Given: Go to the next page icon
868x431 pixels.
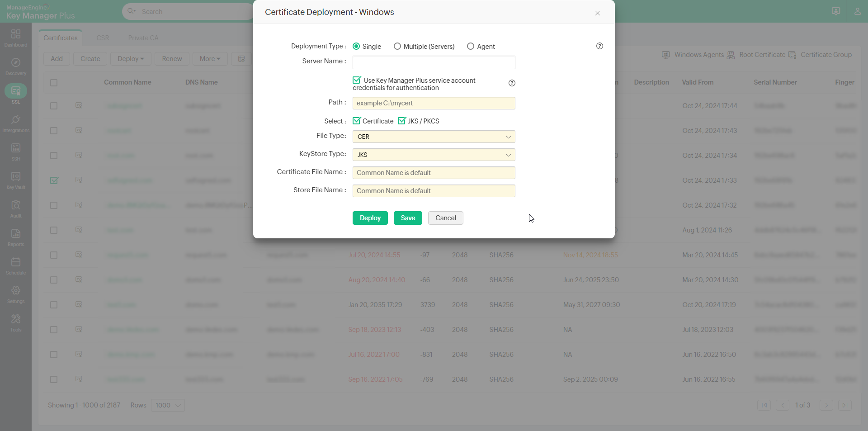Looking at the screenshot, I should [x=826, y=405].
